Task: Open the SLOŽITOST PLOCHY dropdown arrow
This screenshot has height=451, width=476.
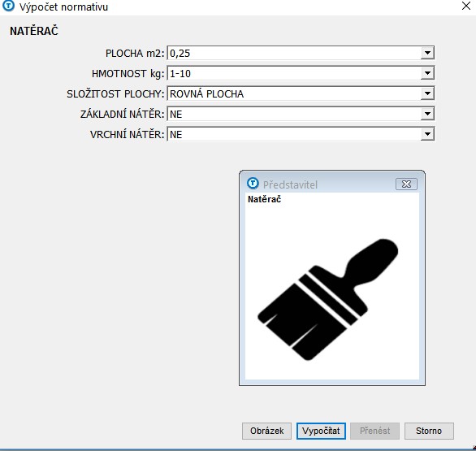Action: tap(427, 93)
